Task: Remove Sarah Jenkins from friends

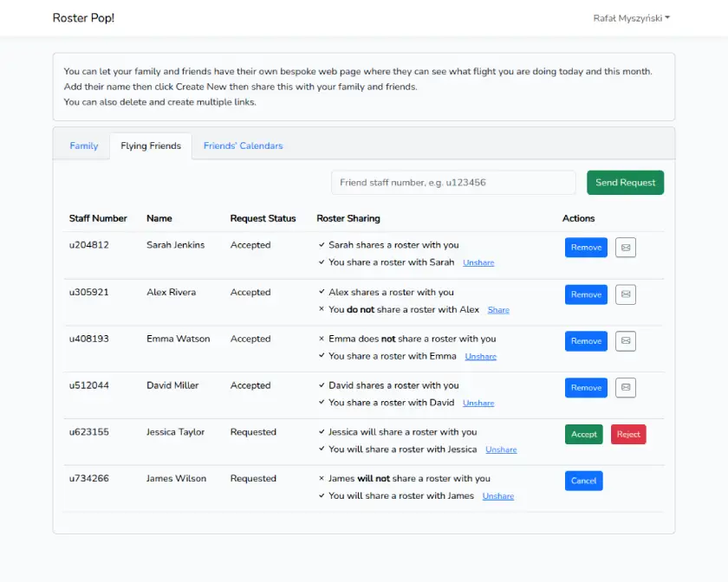Action: 586,248
